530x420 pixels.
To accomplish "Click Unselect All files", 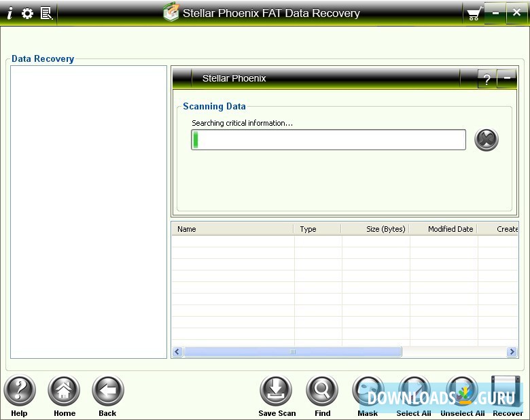I will [x=462, y=396].
